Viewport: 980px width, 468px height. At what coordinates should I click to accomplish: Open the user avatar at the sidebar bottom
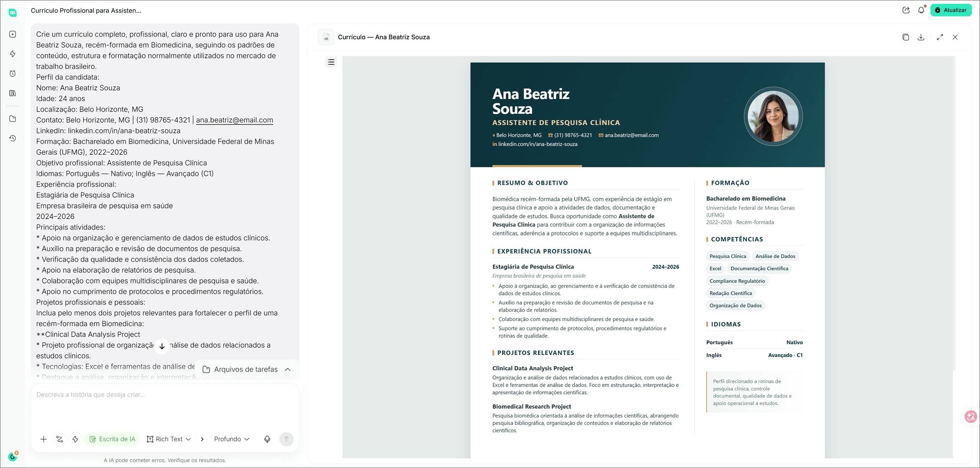coord(13,456)
